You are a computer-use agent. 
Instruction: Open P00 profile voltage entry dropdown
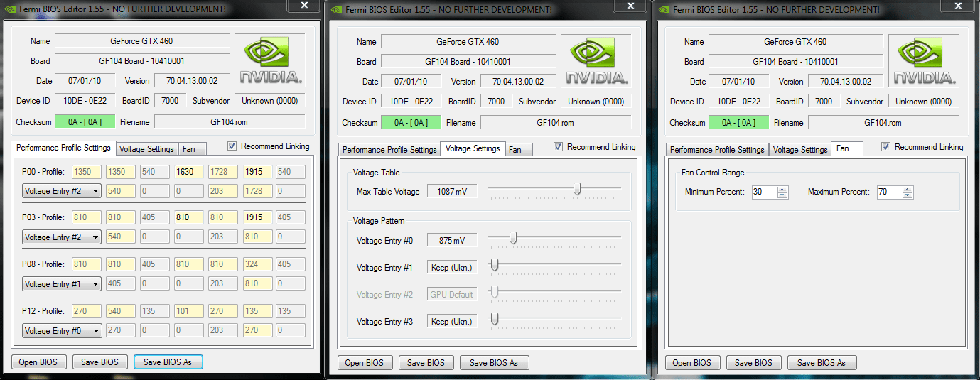click(62, 191)
